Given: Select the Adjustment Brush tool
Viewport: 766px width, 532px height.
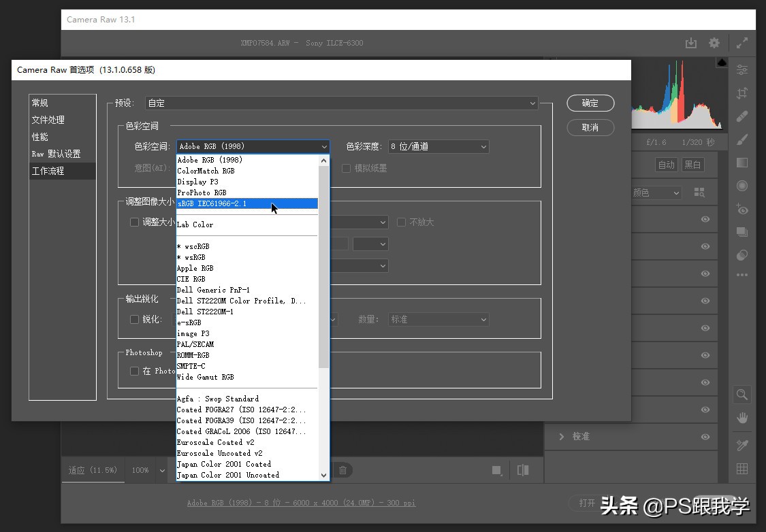Looking at the screenshot, I should [x=742, y=139].
